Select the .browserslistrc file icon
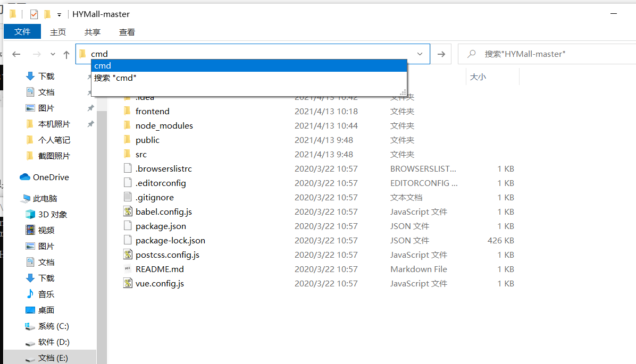Image resolution: width=636 pixels, height=364 pixels. (x=128, y=168)
